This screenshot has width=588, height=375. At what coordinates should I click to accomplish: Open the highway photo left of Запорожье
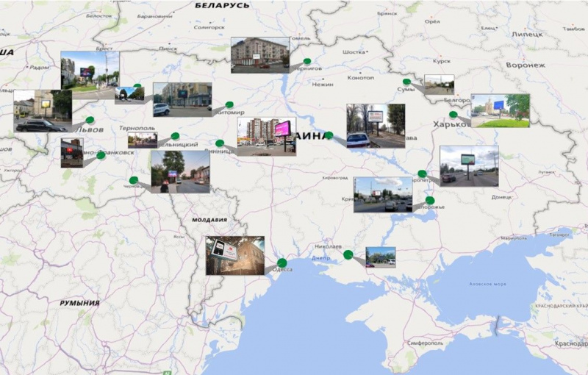point(382,194)
